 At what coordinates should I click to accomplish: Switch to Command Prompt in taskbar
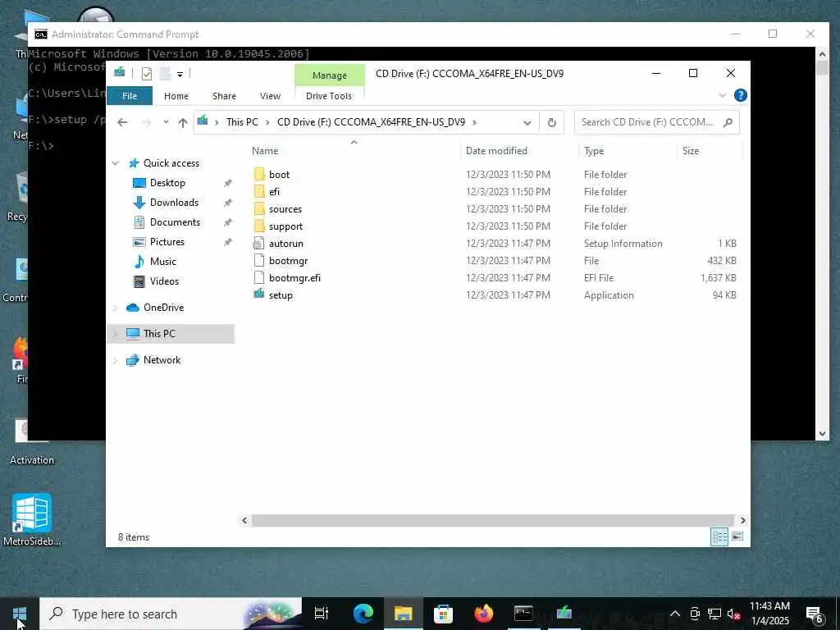tap(523, 614)
